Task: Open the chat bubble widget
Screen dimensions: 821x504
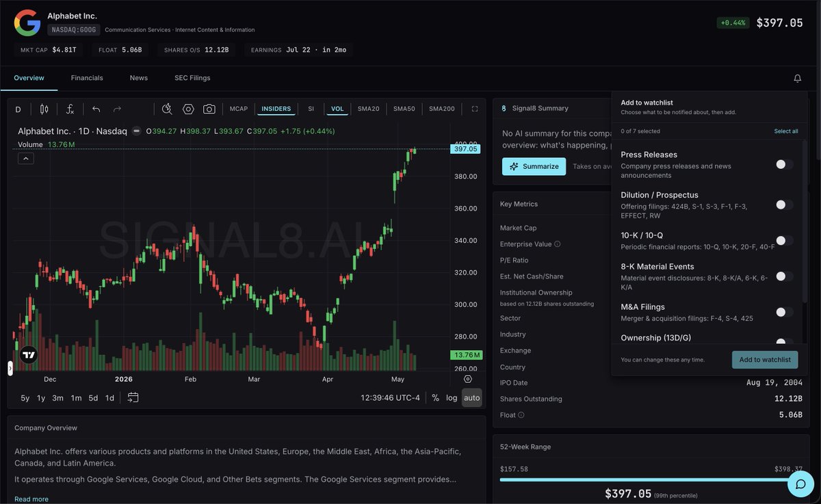Action: pos(800,484)
